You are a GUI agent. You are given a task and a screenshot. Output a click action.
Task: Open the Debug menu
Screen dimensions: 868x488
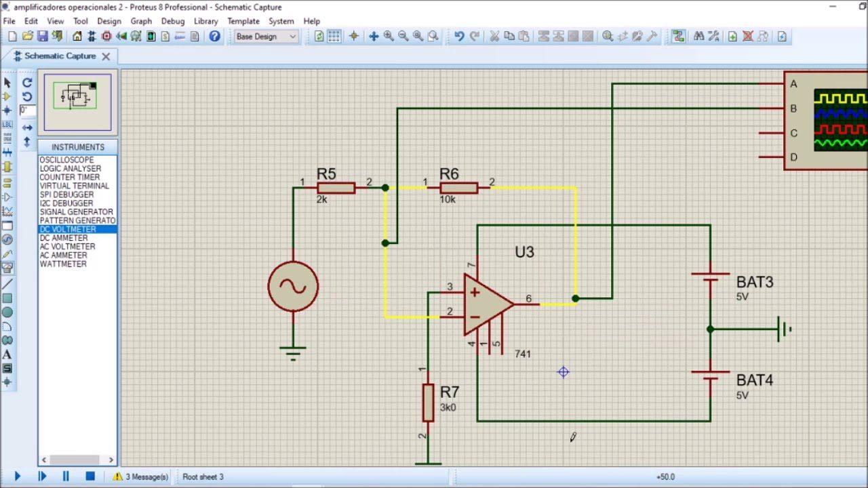pyautogui.click(x=173, y=21)
